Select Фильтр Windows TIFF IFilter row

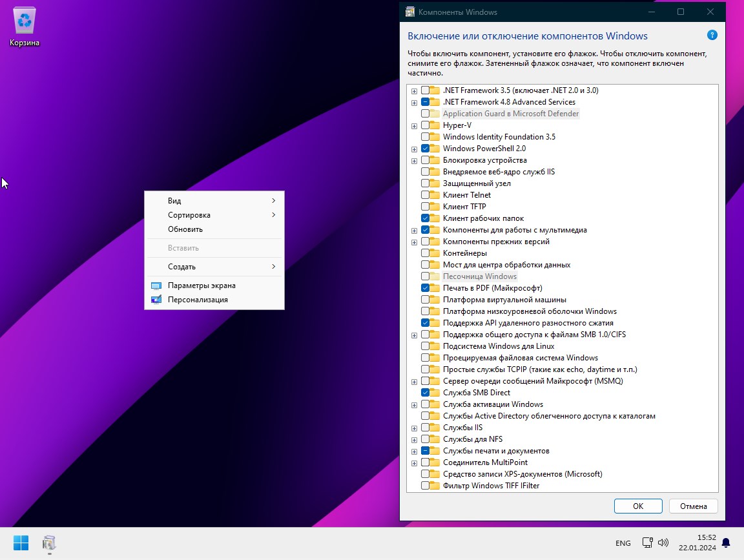491,486
